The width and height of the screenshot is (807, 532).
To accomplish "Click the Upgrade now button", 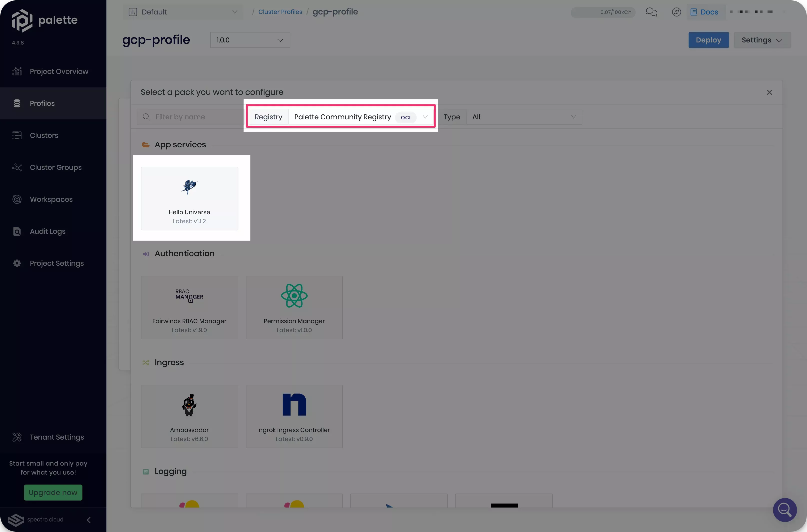I will pyautogui.click(x=53, y=492).
